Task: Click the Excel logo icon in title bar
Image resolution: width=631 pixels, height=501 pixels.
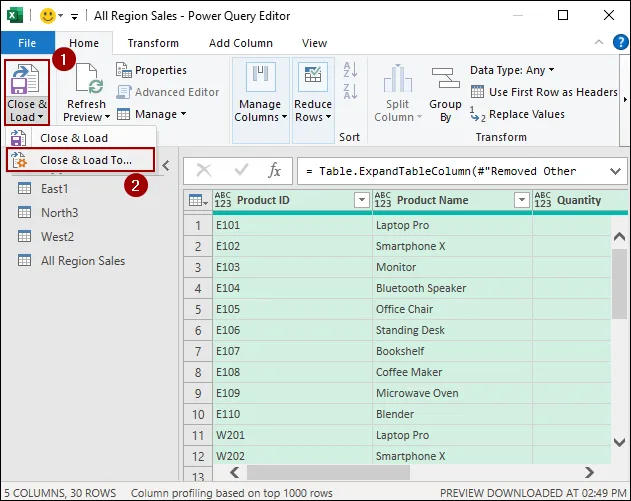Action: click(x=14, y=16)
